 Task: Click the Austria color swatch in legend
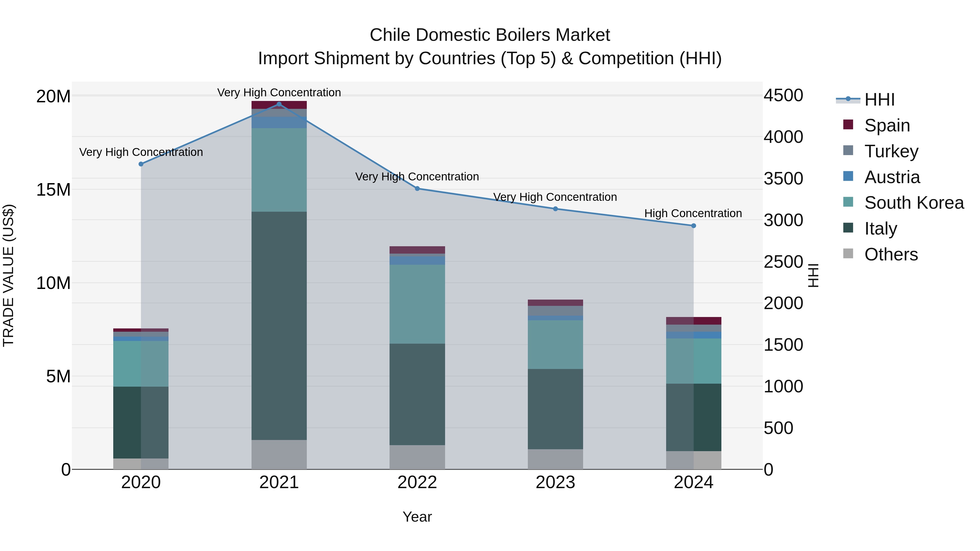tap(848, 176)
